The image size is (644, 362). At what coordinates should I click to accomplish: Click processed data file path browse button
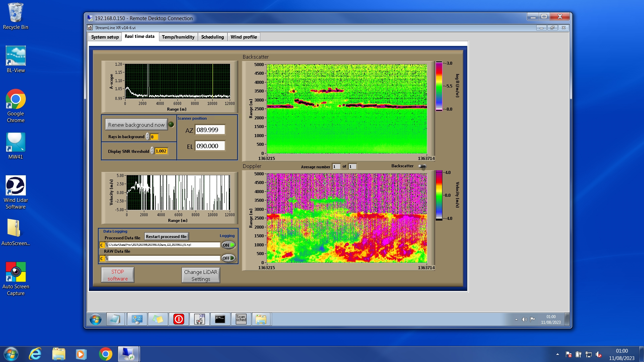pos(107,245)
